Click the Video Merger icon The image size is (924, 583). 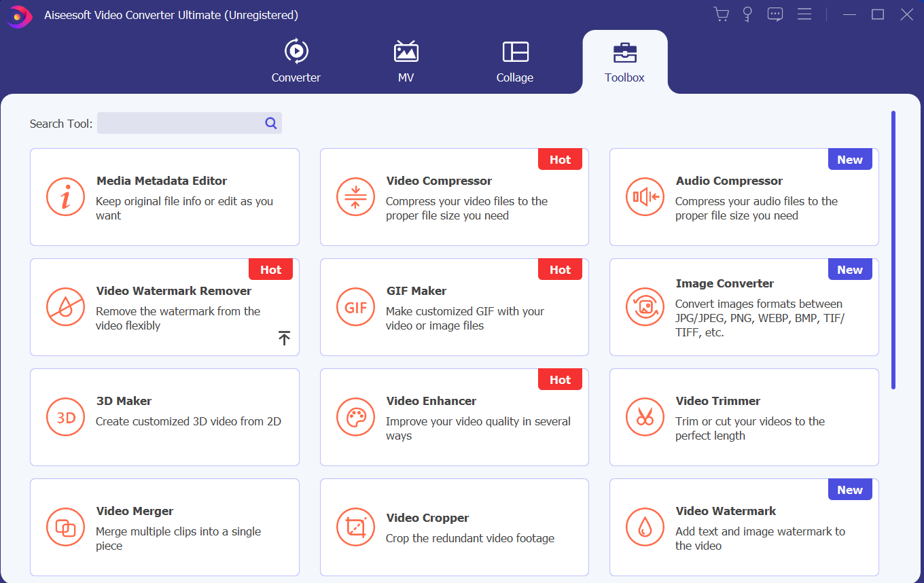66,527
